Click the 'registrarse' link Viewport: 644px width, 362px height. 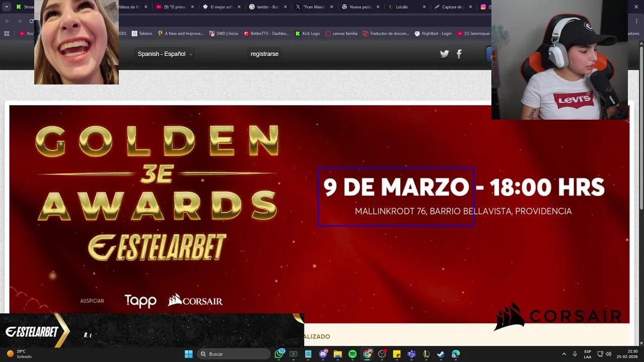(x=265, y=54)
